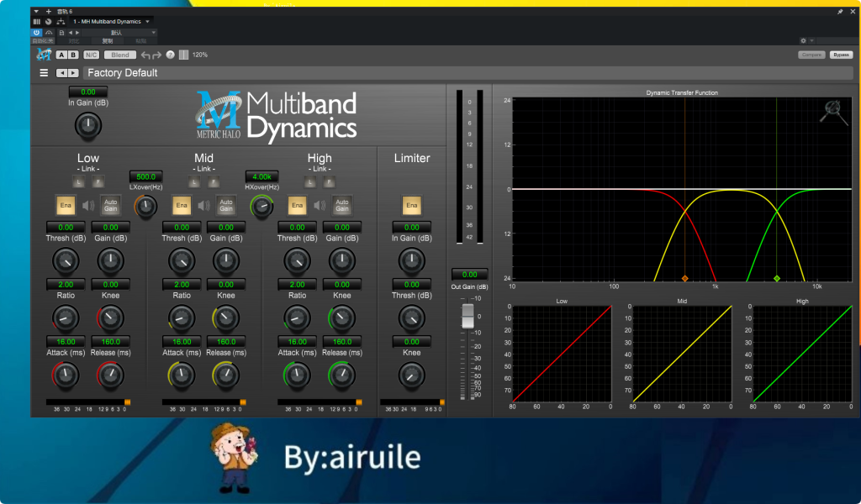
Task: Click the host preset file icon
Action: [61, 33]
